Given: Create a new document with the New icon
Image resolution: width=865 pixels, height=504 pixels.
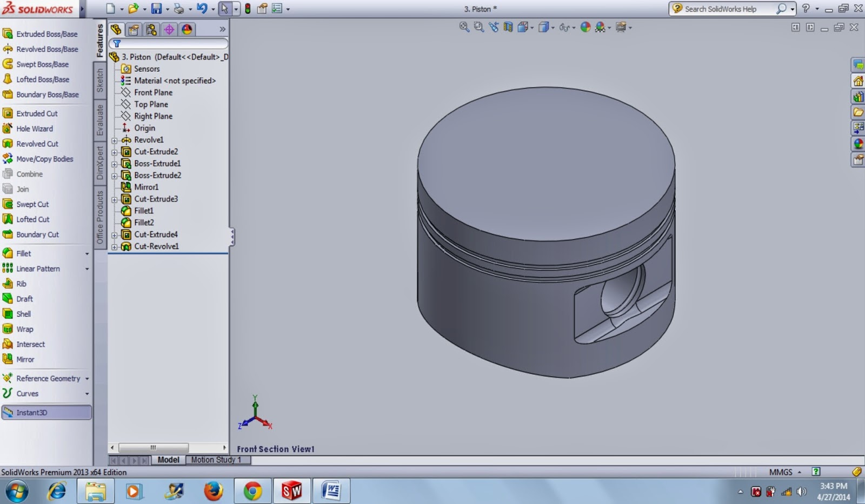Looking at the screenshot, I should click(x=110, y=9).
